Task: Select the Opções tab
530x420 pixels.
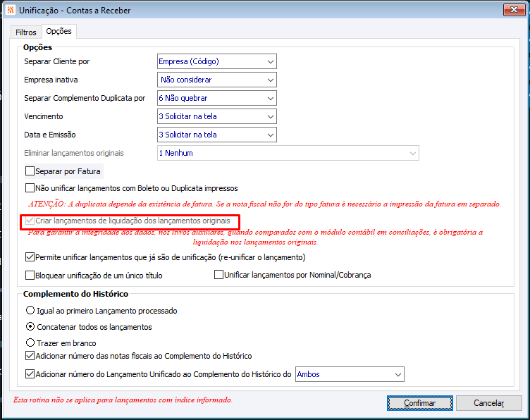Action: (x=58, y=31)
